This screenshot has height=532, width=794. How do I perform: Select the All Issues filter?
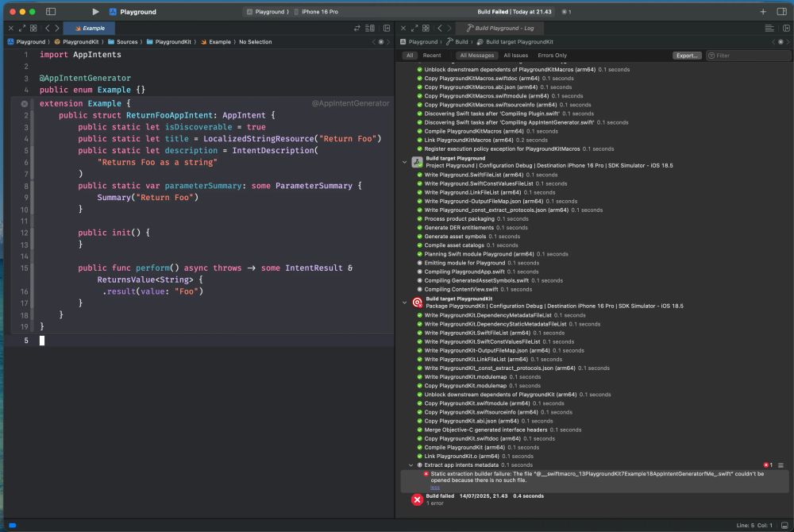[515, 56]
